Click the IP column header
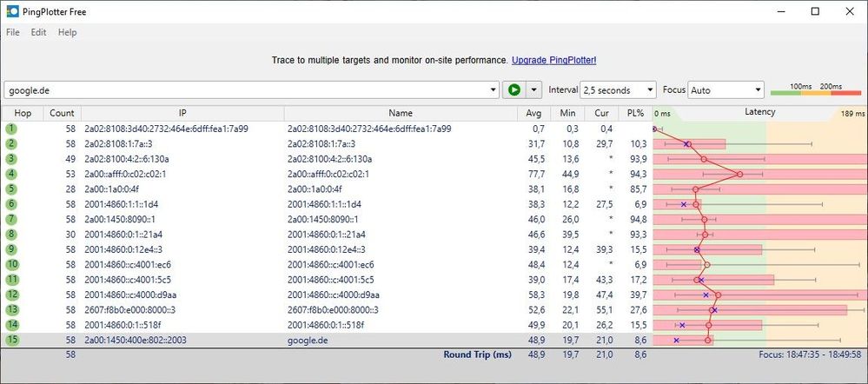Screen dimensions: 868x384 (182, 113)
